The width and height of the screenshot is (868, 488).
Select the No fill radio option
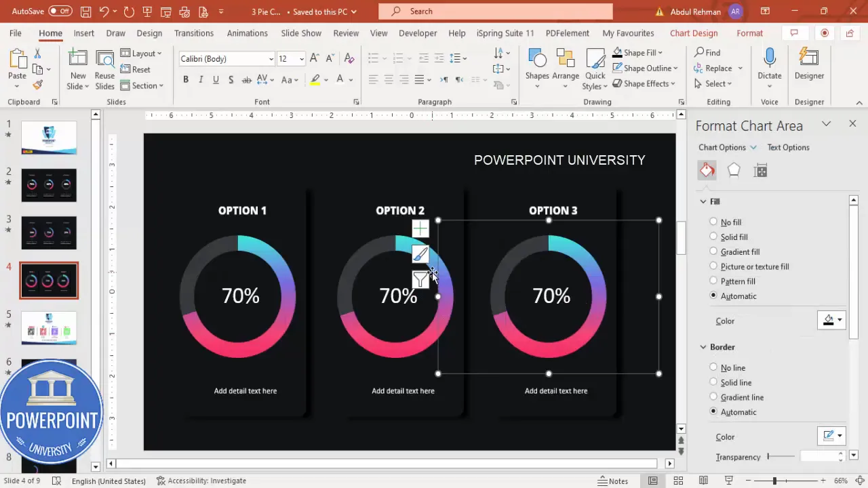coord(713,222)
